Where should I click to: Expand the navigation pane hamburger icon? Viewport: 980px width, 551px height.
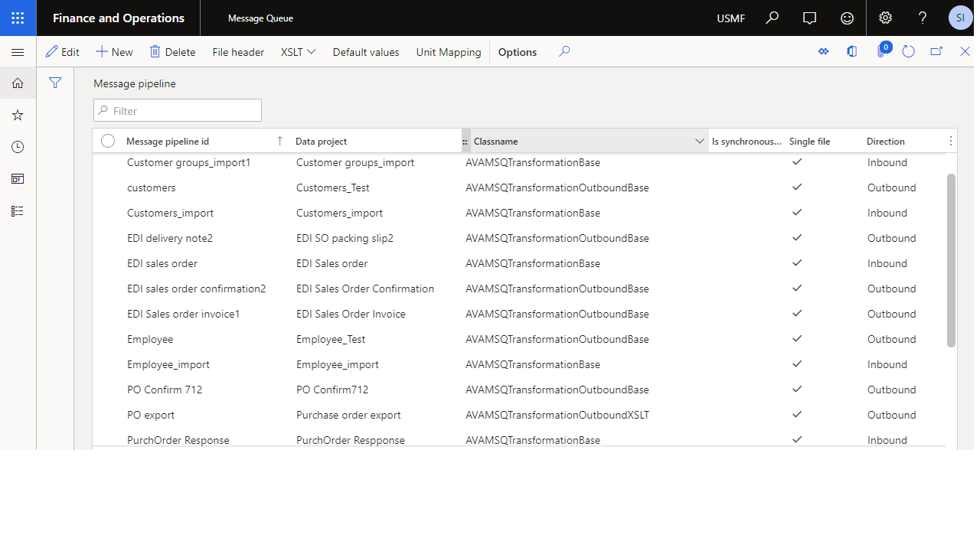point(18,52)
